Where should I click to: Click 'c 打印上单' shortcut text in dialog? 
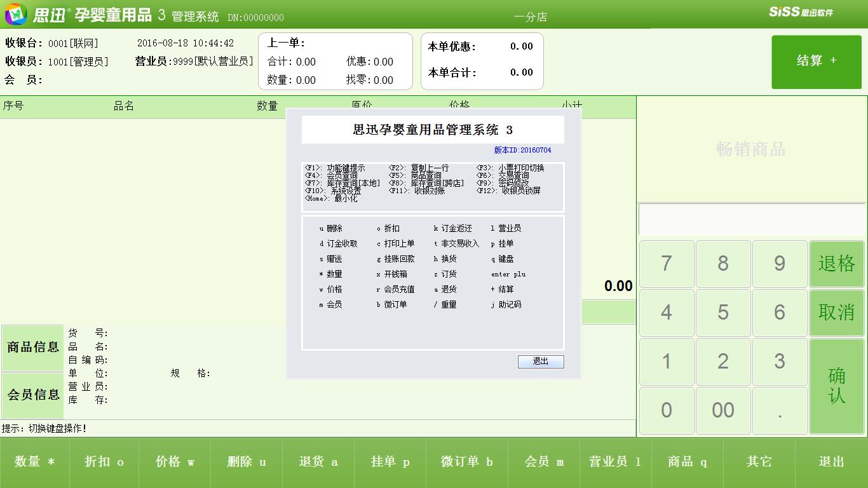395,244
